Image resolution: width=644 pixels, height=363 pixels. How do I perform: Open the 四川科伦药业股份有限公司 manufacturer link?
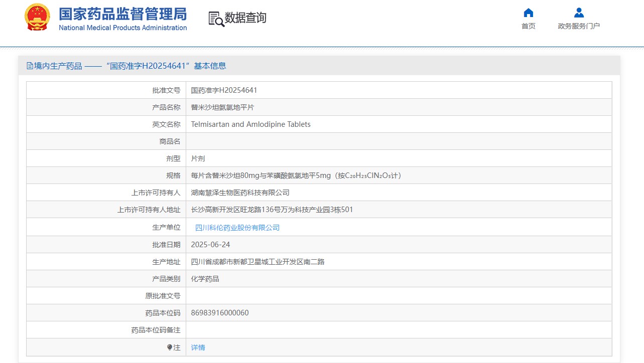click(237, 228)
